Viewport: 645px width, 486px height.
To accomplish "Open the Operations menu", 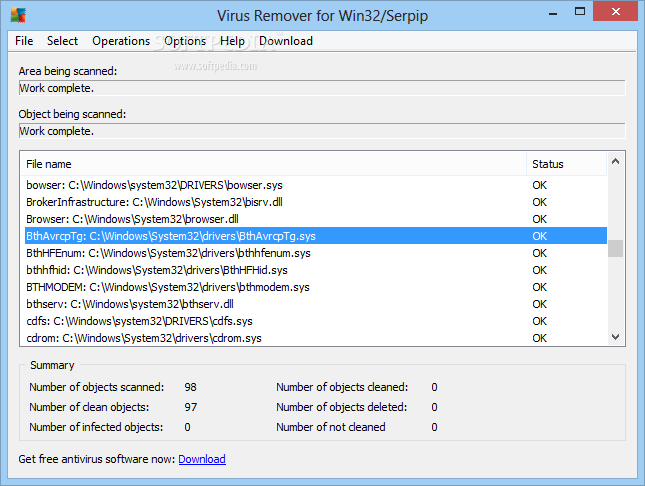I will pyautogui.click(x=121, y=41).
